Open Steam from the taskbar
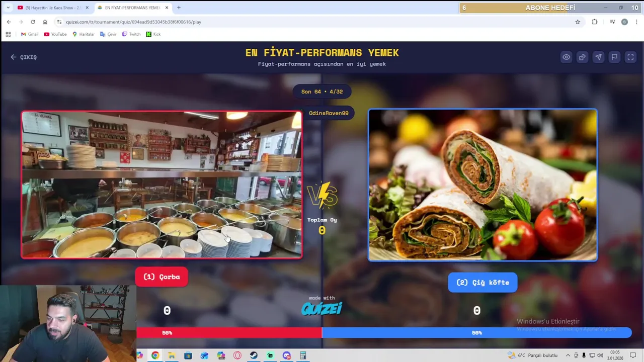Viewport: 644px width, 362px height. (254, 355)
